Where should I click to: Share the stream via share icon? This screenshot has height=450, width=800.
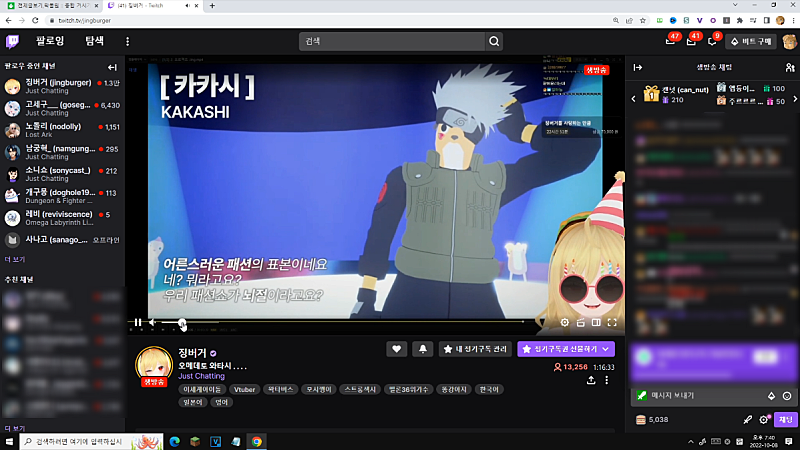click(591, 381)
